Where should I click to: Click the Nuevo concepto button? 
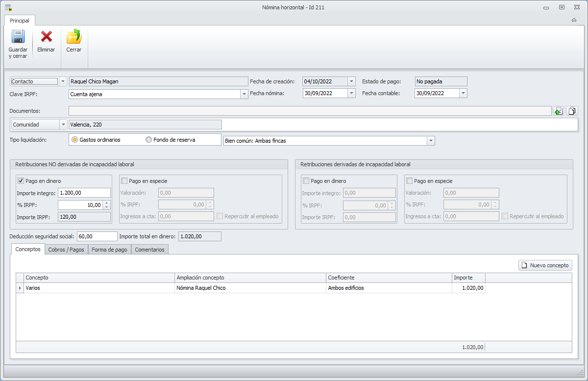[x=545, y=265]
